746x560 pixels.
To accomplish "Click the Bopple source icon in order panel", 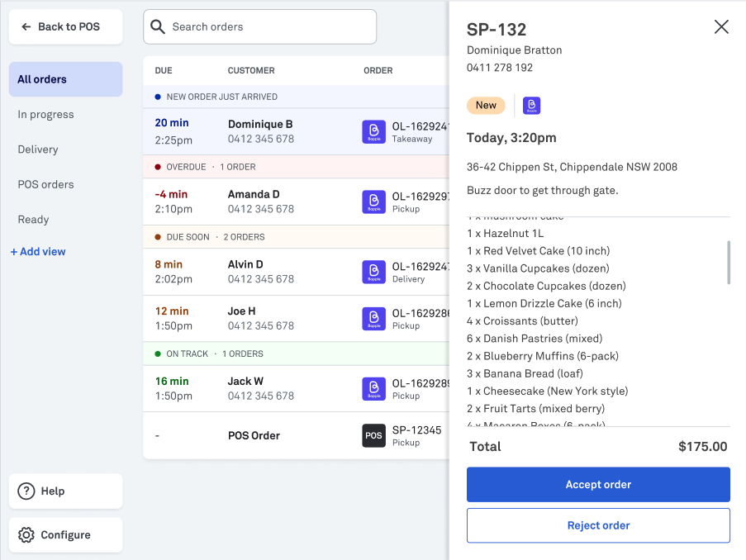I will 532,105.
